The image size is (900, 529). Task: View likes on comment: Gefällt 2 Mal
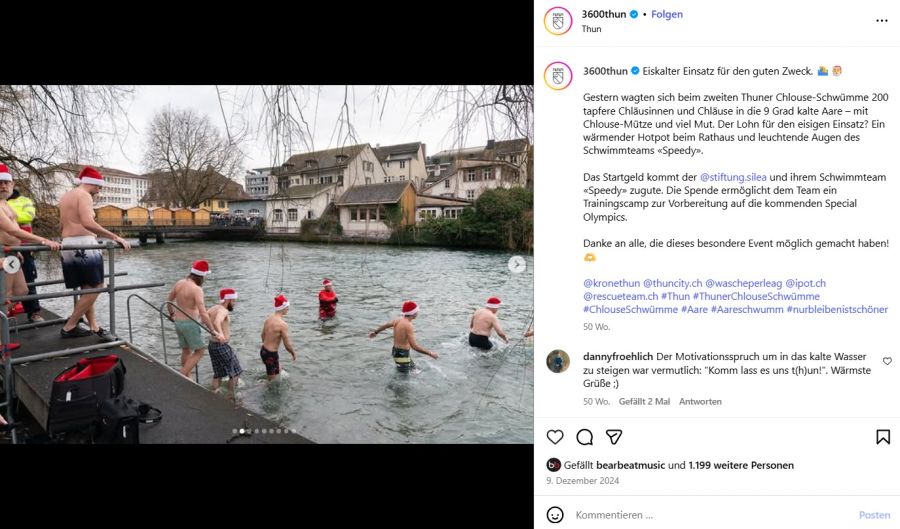[x=644, y=402]
